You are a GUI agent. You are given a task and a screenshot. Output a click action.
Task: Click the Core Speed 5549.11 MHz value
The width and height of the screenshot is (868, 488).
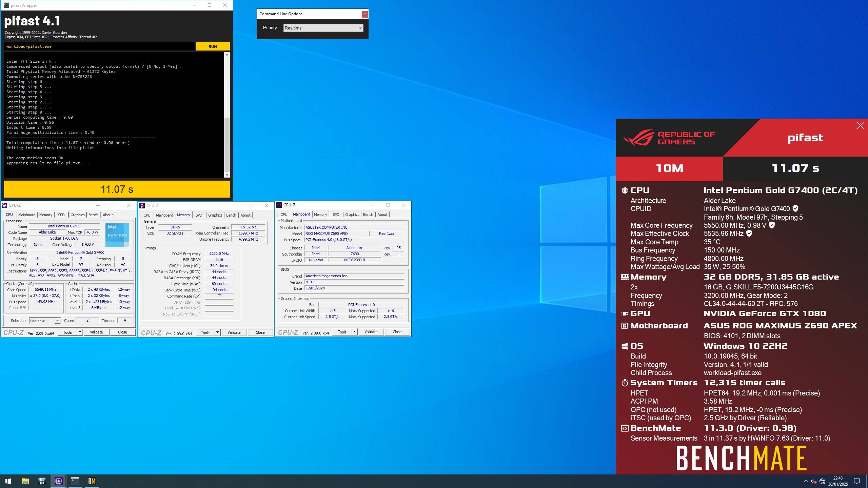[x=45, y=290]
